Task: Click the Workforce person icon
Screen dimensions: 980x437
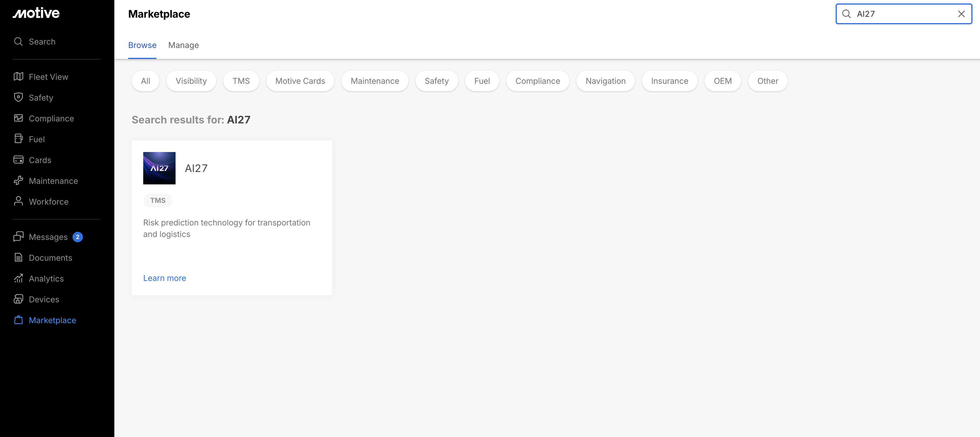Action: tap(18, 201)
